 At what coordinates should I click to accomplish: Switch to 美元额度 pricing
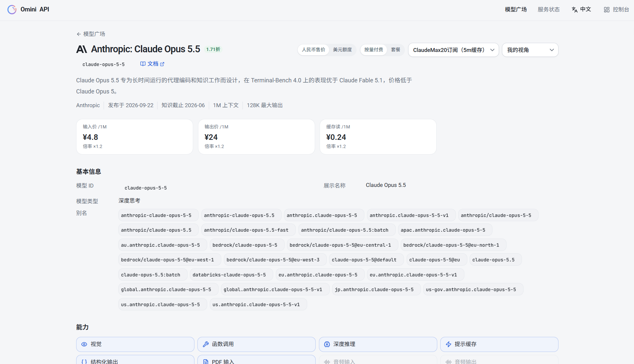342,50
